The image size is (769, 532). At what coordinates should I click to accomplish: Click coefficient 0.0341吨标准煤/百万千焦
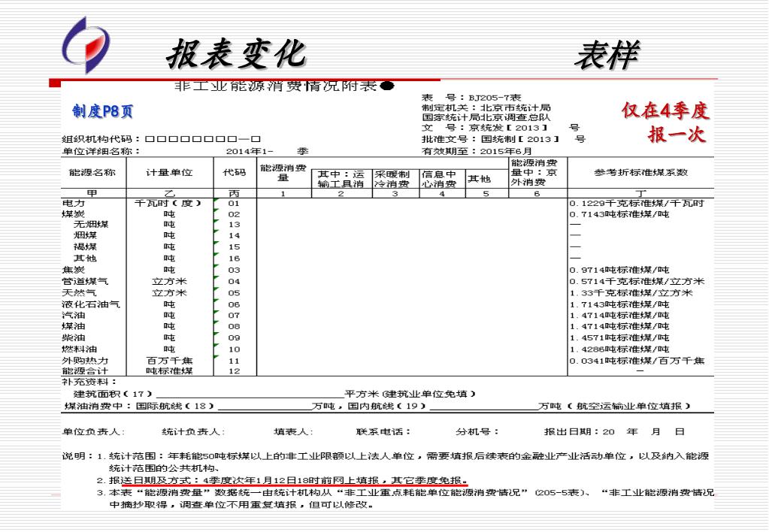[x=637, y=361]
